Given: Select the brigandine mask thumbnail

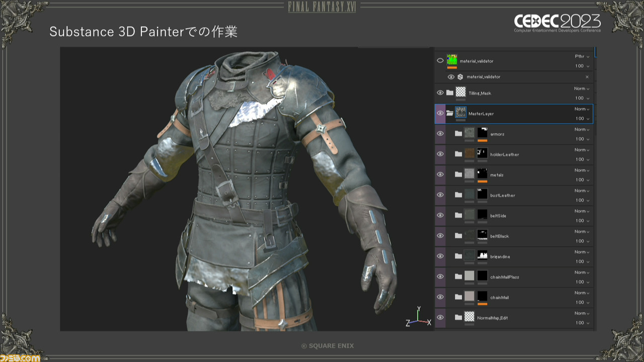Looking at the screenshot, I should click(x=482, y=255).
